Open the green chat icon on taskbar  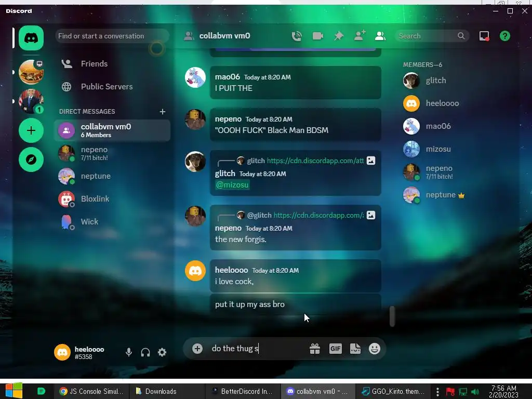pyautogui.click(x=41, y=391)
